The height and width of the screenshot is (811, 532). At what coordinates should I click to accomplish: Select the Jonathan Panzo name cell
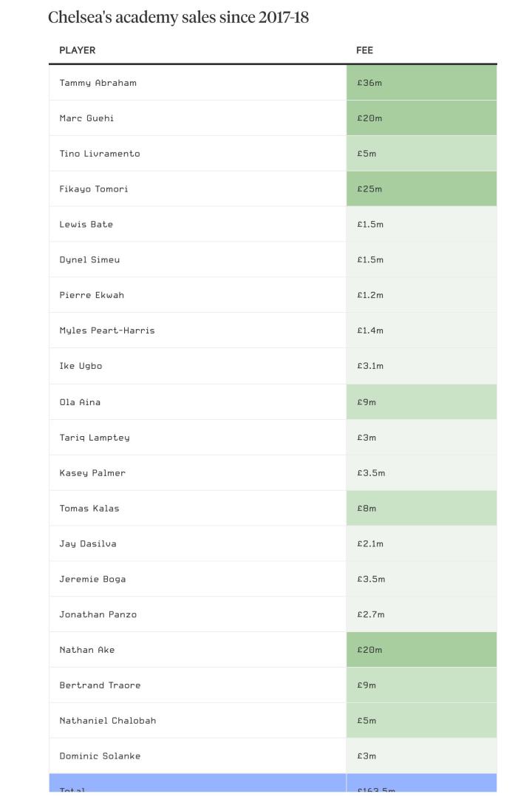[x=98, y=614]
